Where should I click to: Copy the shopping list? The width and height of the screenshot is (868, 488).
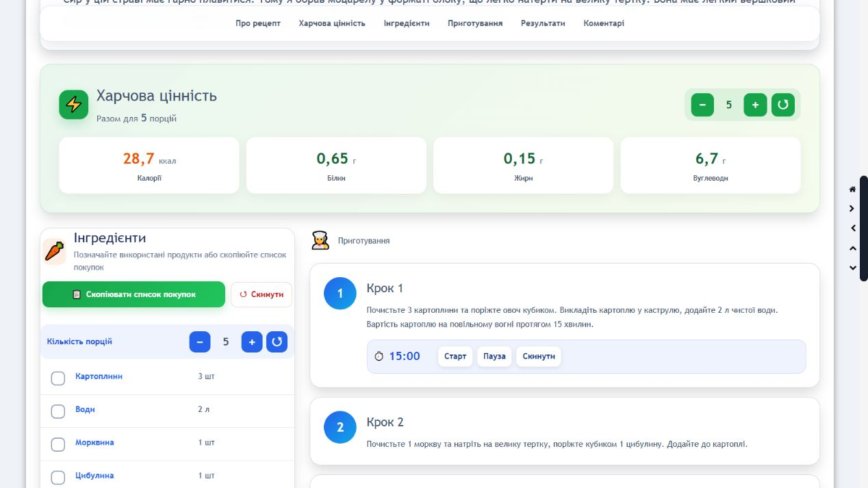click(133, 294)
